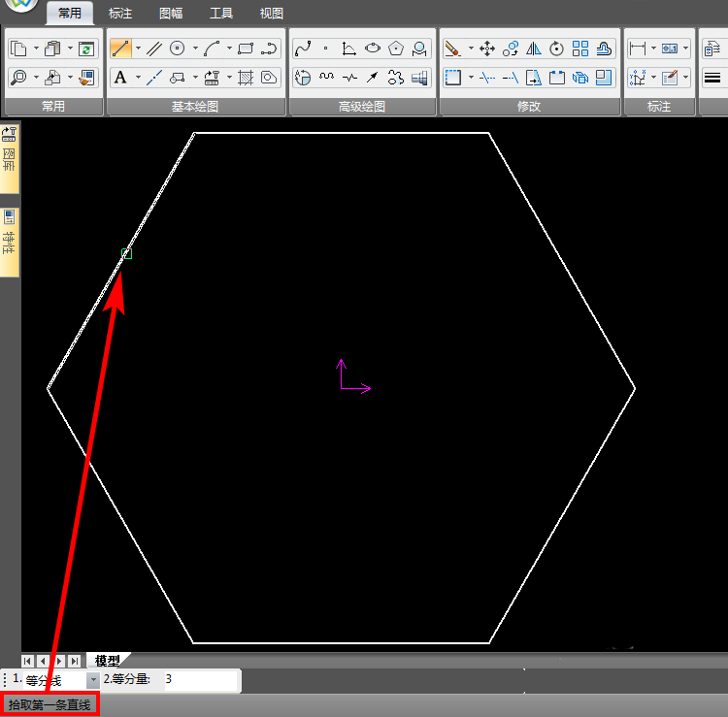Click the 模型 sheet tab
728x717 pixels.
[x=107, y=661]
